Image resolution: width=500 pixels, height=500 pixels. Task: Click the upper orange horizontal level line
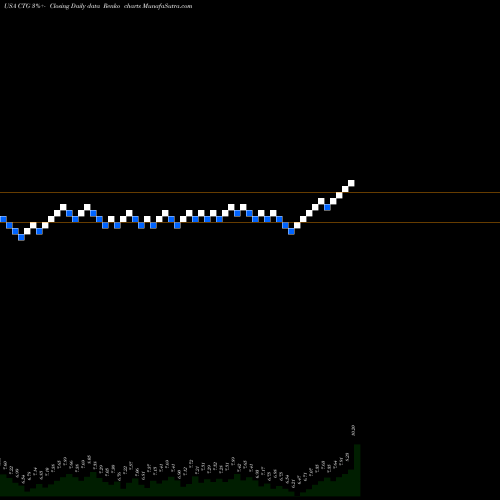[x=250, y=192]
